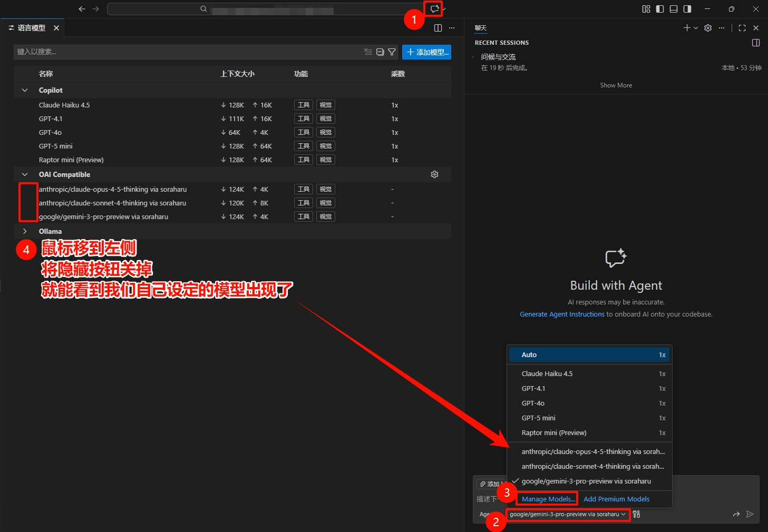768x532 pixels.
Task: Choose claude-sonnet-4-thinking in model picker list
Action: tap(589, 467)
